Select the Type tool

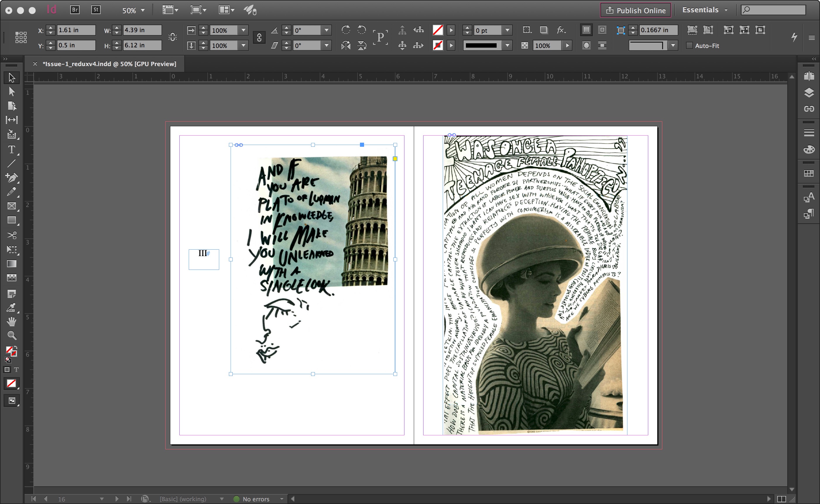pyautogui.click(x=11, y=150)
